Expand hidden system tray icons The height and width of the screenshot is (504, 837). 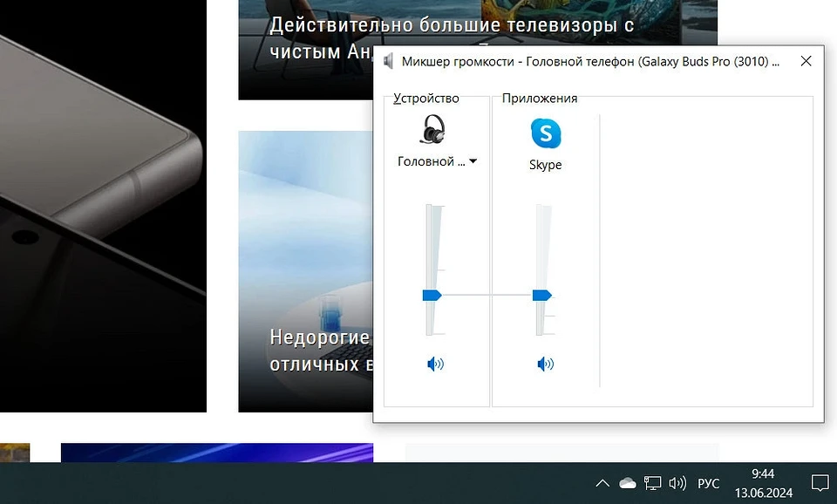click(x=602, y=483)
